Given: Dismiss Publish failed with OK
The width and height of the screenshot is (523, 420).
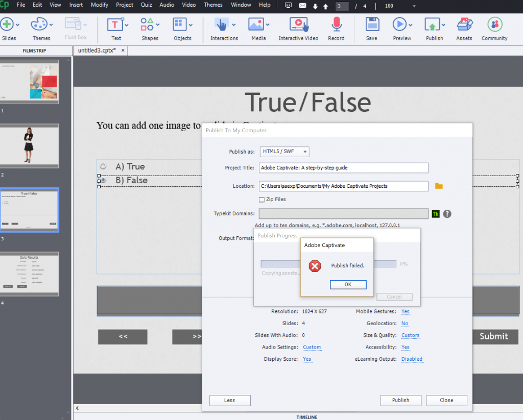Looking at the screenshot, I should 348,285.
